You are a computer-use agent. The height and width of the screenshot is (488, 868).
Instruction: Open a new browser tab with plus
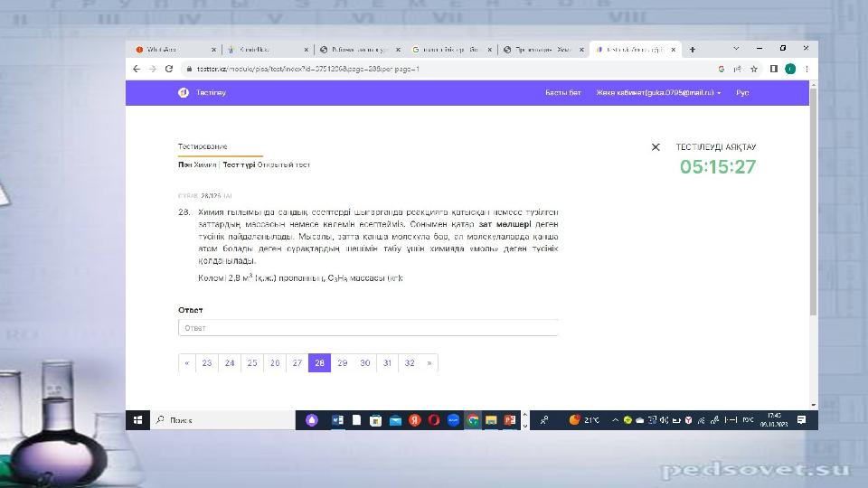(x=692, y=50)
